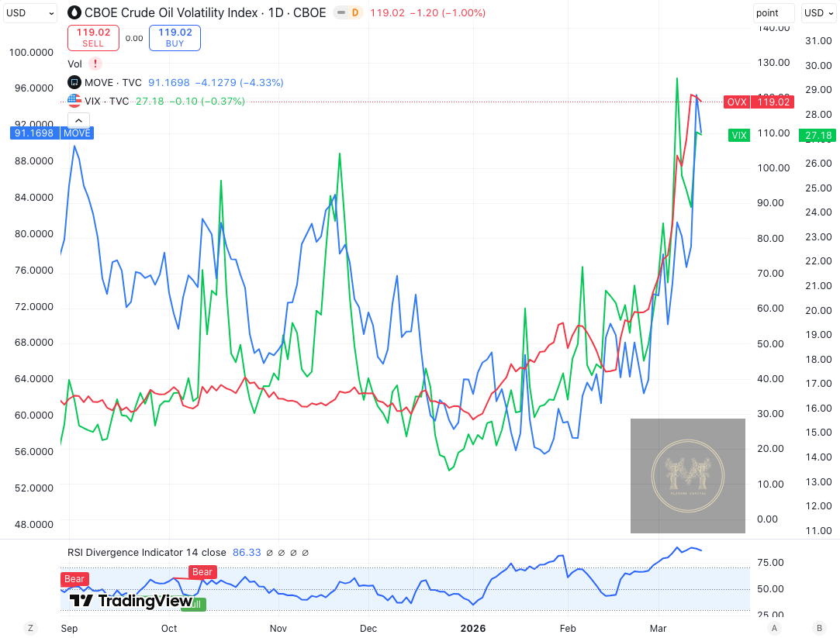Click the 2026 label on time axis
Screen dimensions: 840x638
[x=473, y=629]
